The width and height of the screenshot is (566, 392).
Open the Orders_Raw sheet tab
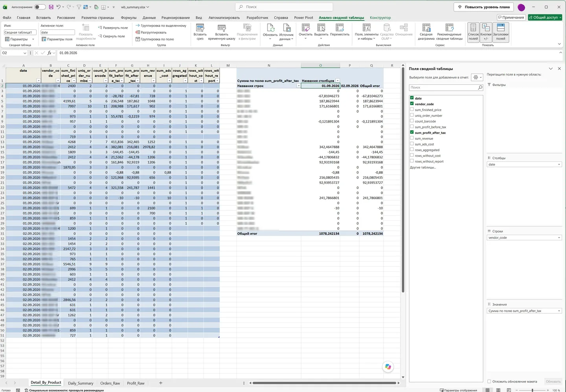coord(110,383)
